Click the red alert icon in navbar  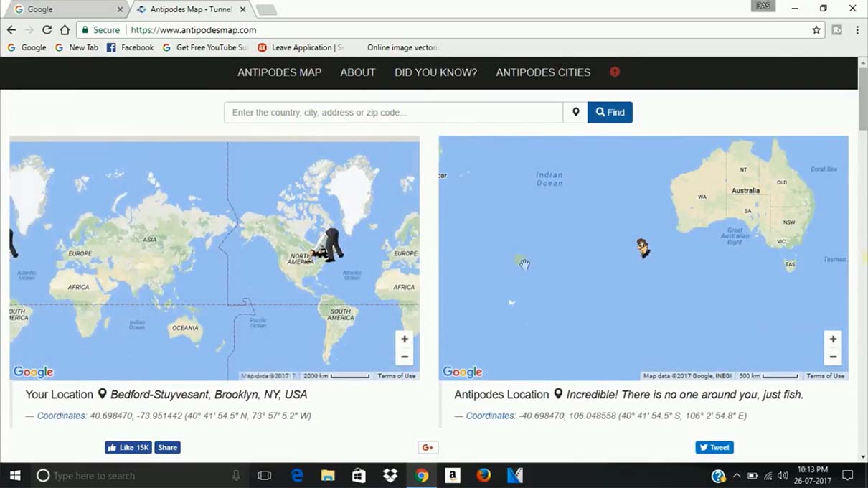[615, 72]
